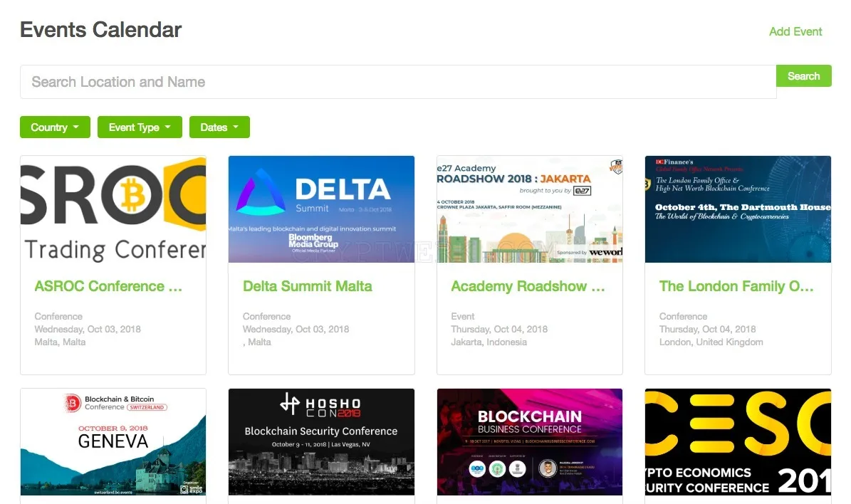
Task: Click 'London, United Kingdom' location text
Action: tap(711, 342)
